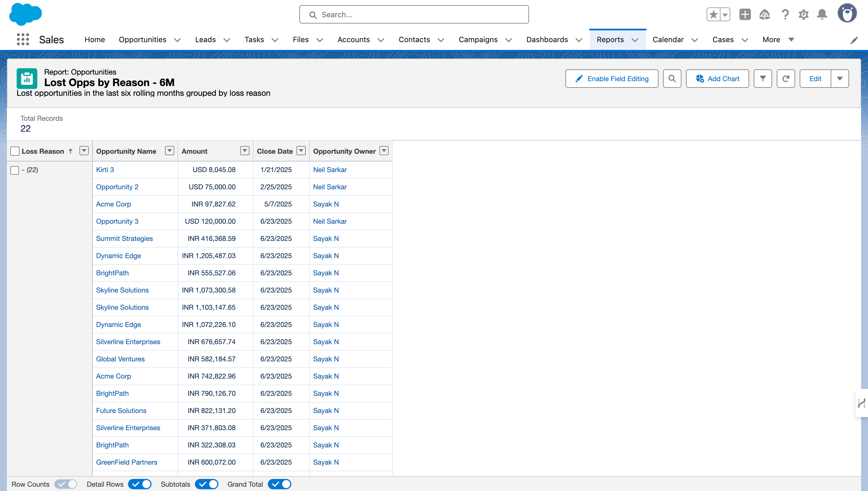868x491 pixels.
Task: Open the Favorites list dropdown arrow
Action: (725, 15)
